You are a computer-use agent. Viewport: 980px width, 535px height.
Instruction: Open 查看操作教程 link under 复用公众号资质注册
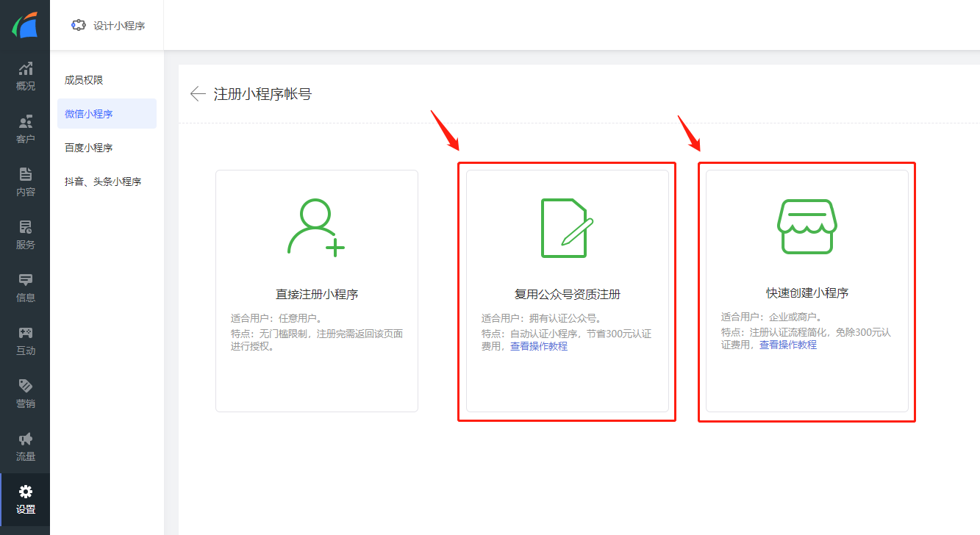(539, 346)
